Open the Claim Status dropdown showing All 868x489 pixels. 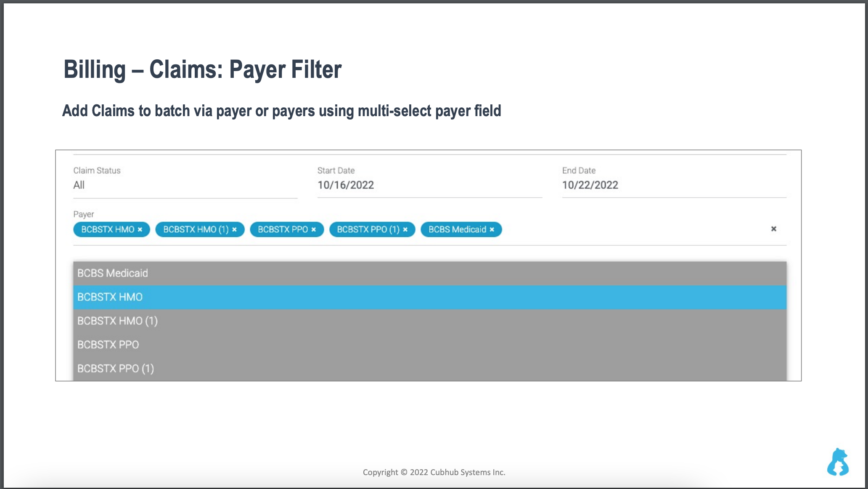pyautogui.click(x=185, y=185)
